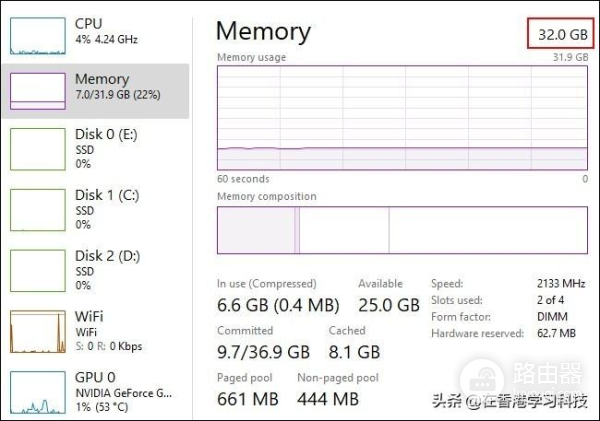Click the In use (Compressed) value
Image resolution: width=600 pixels, height=421 pixels.
coord(276,305)
